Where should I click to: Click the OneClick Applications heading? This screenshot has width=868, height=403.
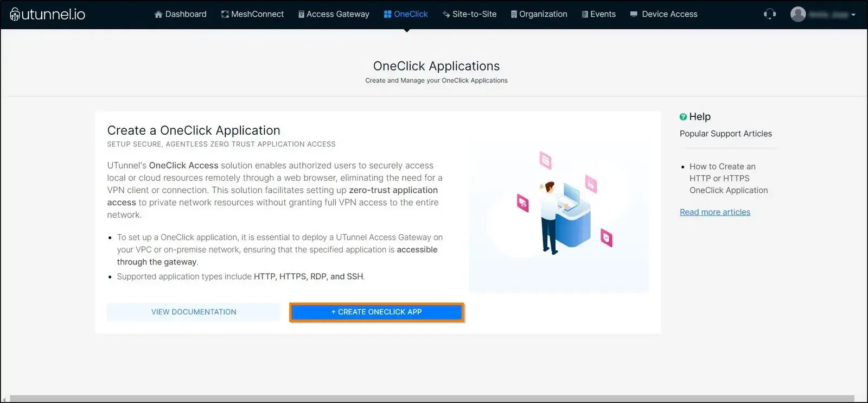click(436, 66)
